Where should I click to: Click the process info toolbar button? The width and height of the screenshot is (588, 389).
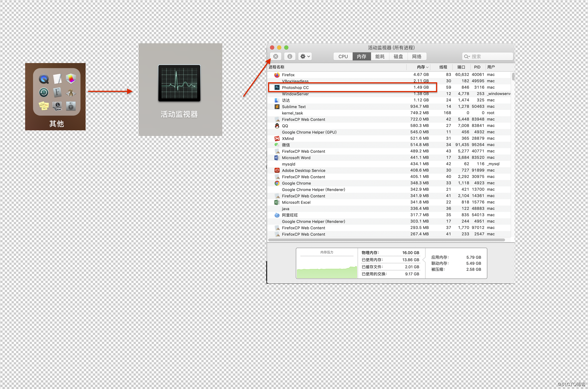pos(290,57)
